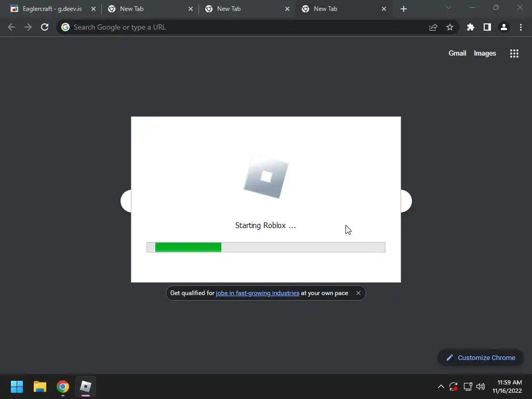Open Images link

[x=485, y=54]
